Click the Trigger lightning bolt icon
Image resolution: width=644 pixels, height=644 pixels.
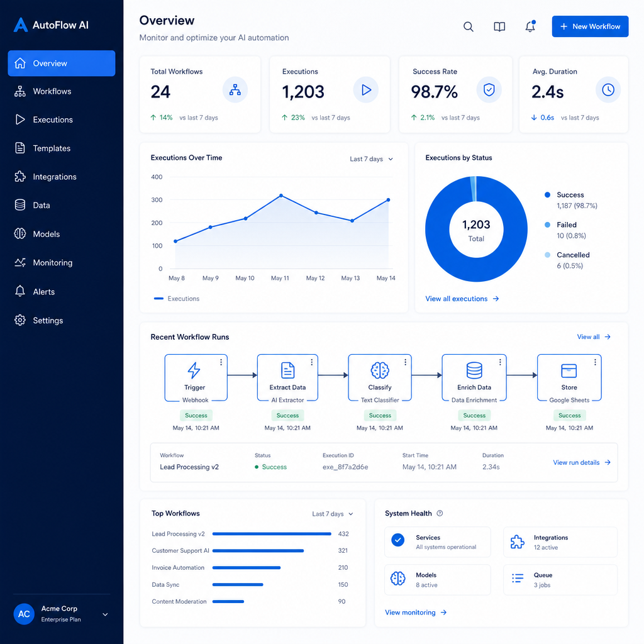pos(194,370)
